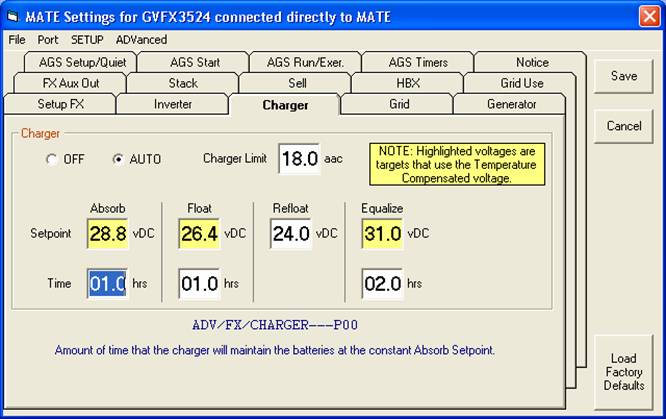Viewport: 666px width, 419px height.
Task: Click Load Factory Defaults button
Action: 624,372
